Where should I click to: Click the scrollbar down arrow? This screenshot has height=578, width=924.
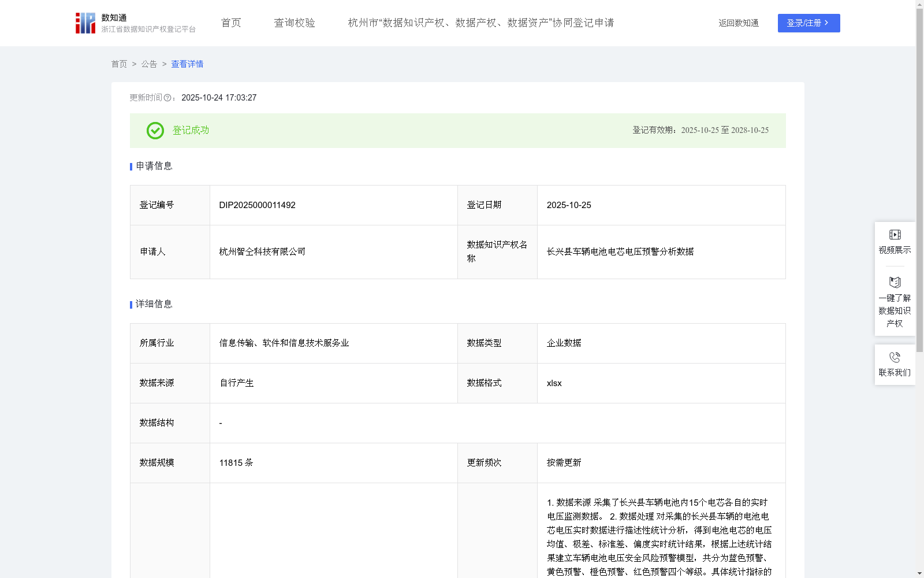tap(919, 573)
